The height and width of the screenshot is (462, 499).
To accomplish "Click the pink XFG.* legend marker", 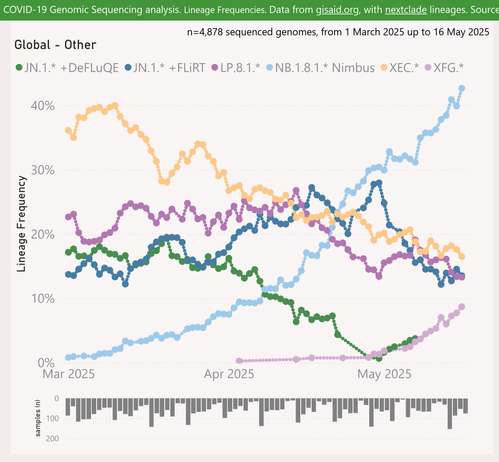I will [428, 68].
